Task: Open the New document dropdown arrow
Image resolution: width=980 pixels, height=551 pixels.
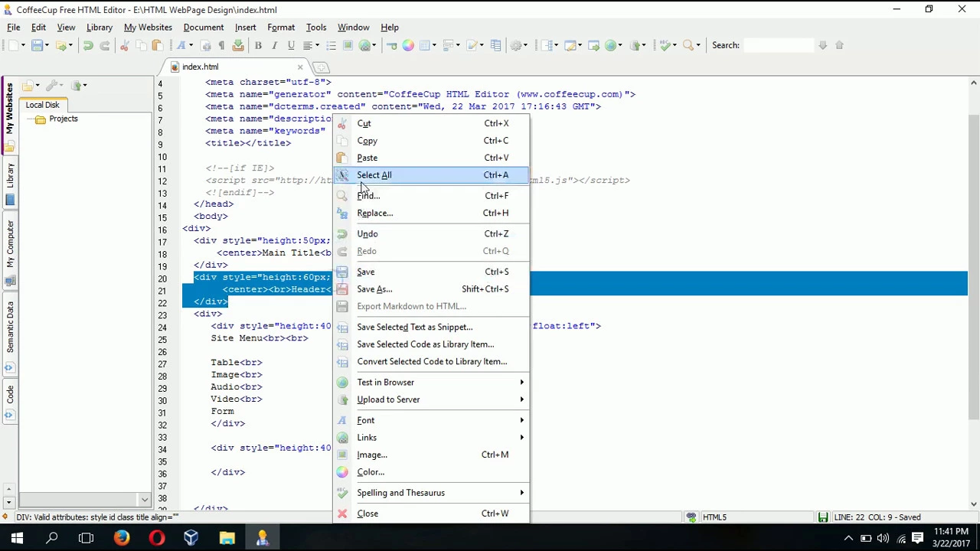Action: tap(24, 45)
